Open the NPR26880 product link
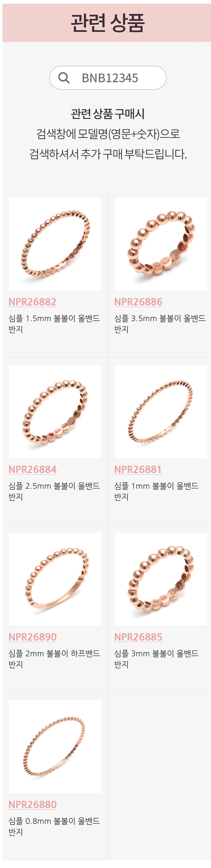Screen dimensions: 211x868 pos(32,804)
